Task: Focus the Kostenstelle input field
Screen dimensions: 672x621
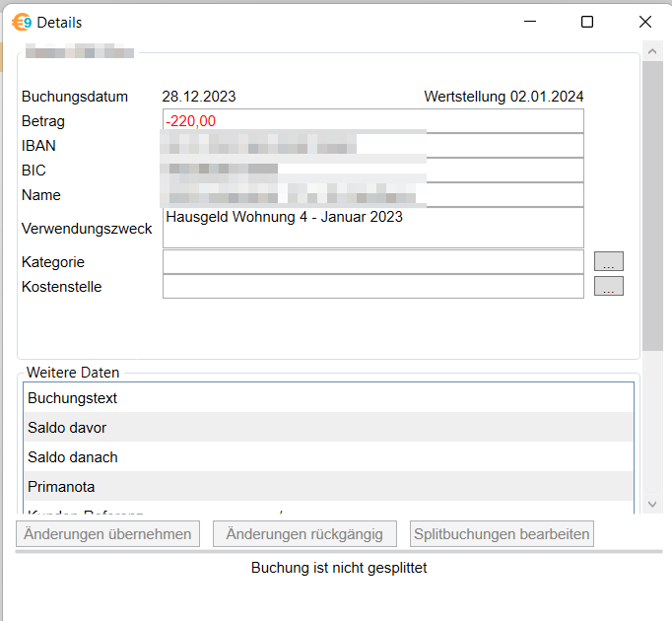Action: click(372, 287)
